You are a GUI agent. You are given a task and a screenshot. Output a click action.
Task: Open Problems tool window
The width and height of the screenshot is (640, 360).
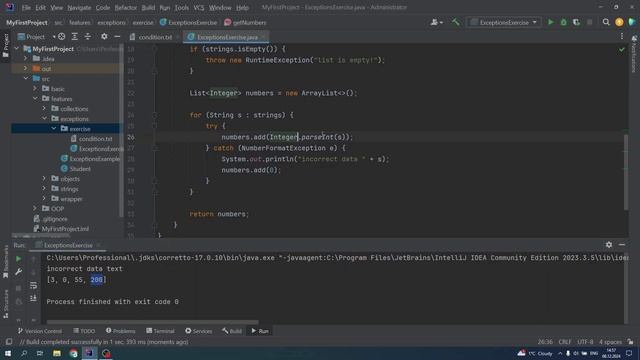(120, 331)
